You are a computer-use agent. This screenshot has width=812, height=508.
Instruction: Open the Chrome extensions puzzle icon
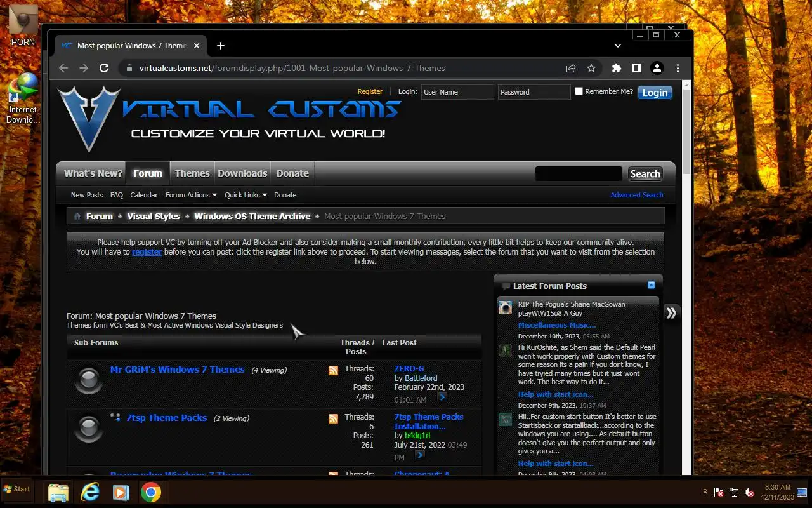617,68
